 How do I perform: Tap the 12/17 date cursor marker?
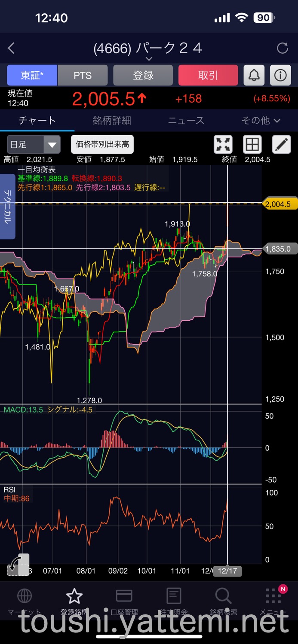pyautogui.click(x=227, y=571)
